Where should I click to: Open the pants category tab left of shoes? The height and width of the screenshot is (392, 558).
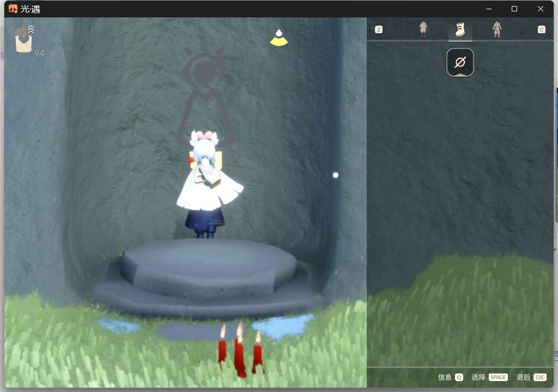(x=423, y=29)
